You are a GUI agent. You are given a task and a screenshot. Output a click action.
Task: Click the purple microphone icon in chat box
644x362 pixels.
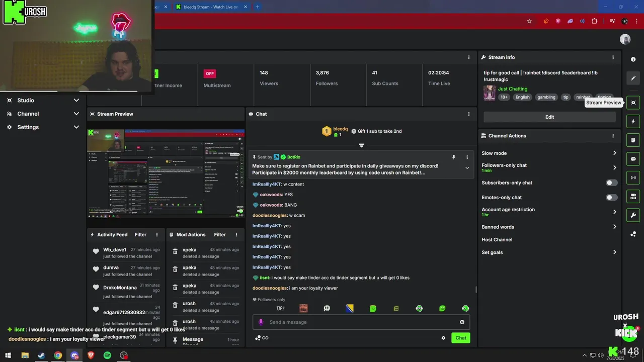pos(261,322)
